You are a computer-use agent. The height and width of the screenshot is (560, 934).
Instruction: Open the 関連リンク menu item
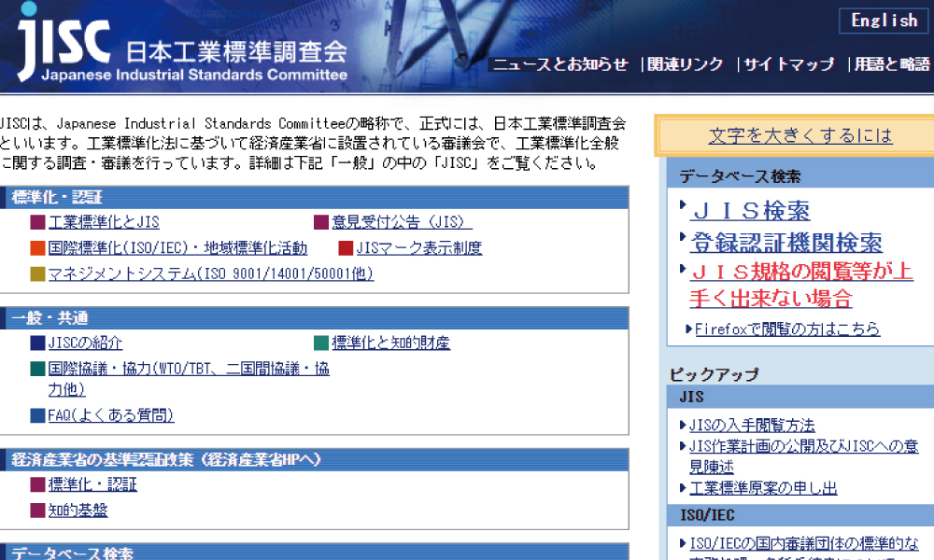click(x=685, y=64)
